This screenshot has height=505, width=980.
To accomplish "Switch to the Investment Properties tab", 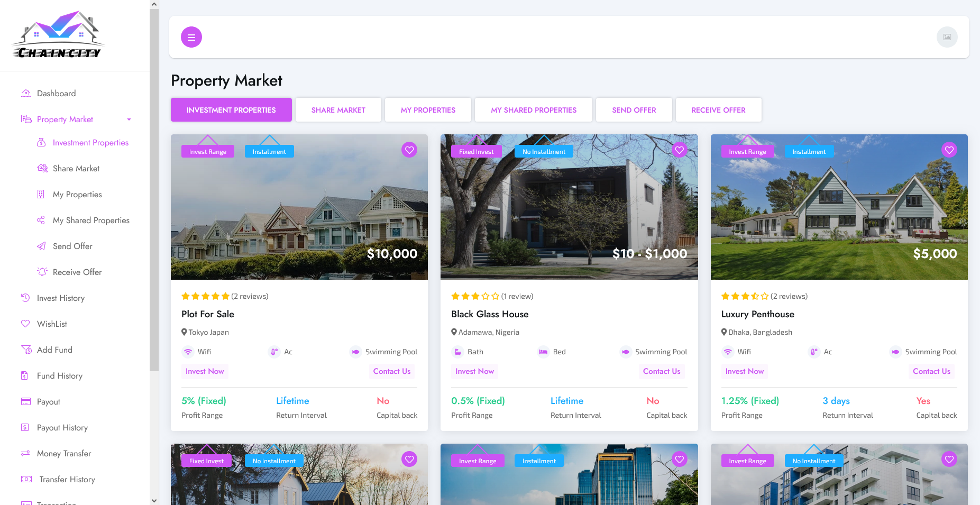I will point(231,110).
